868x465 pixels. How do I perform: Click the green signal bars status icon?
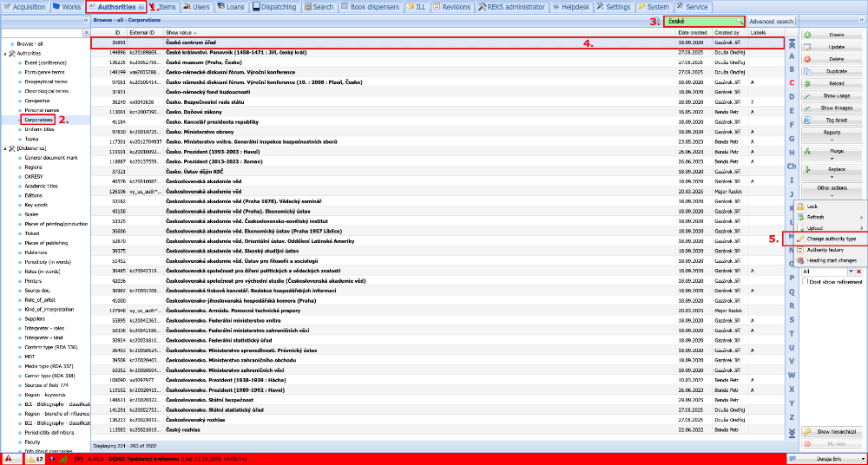point(63,459)
